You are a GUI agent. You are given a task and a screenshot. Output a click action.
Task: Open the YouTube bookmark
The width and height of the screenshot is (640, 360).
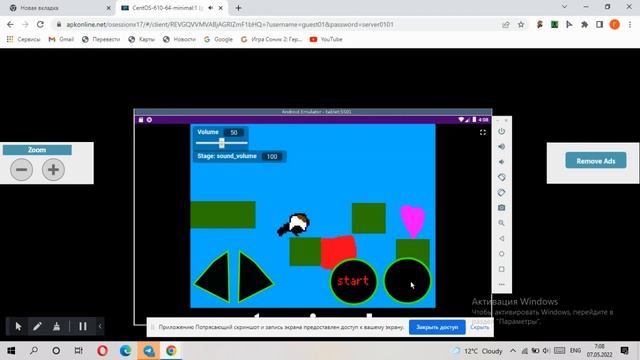[x=326, y=40]
